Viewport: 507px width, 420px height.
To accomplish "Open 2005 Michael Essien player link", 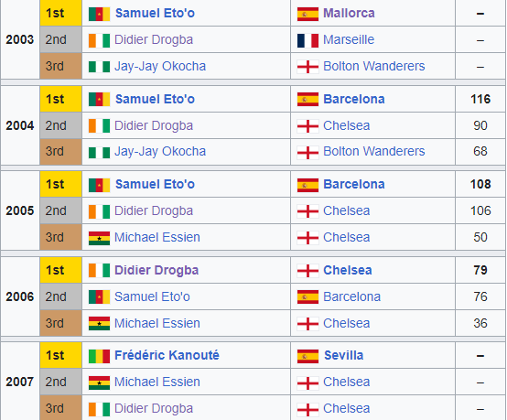I will [x=157, y=237].
